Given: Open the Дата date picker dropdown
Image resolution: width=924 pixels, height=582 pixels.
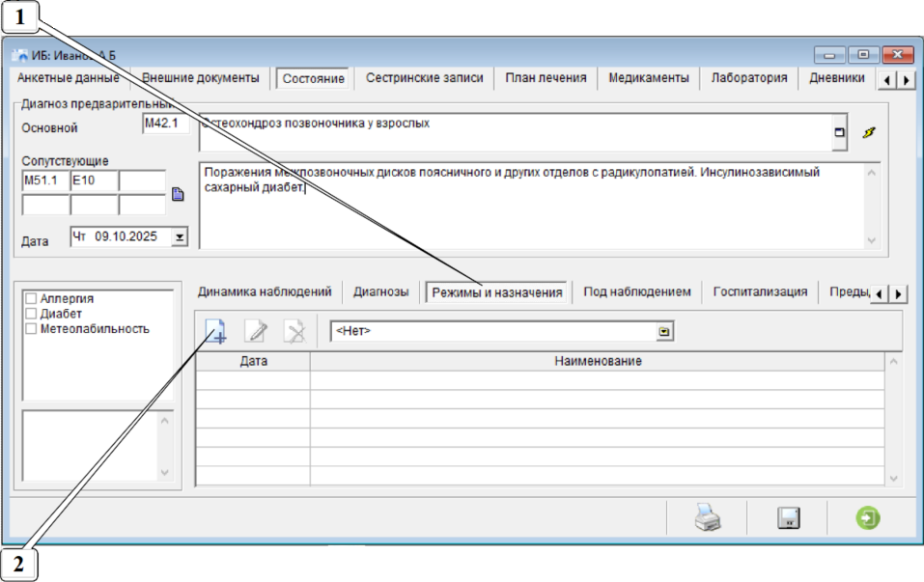Looking at the screenshot, I should [179, 237].
